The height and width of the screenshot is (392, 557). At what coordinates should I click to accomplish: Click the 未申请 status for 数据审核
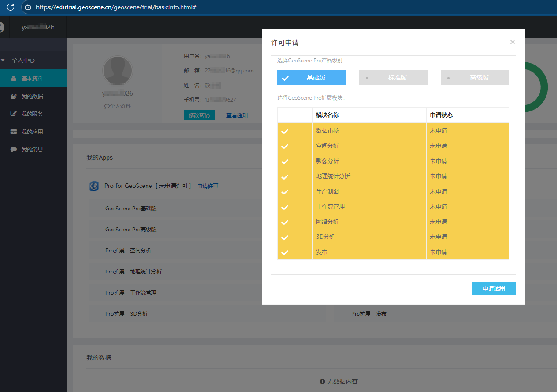[438, 130]
